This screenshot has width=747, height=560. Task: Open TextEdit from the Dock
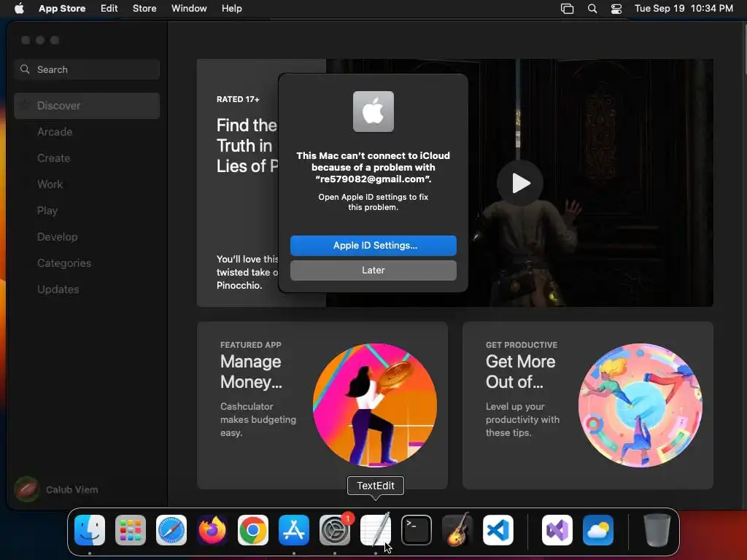pos(376,530)
